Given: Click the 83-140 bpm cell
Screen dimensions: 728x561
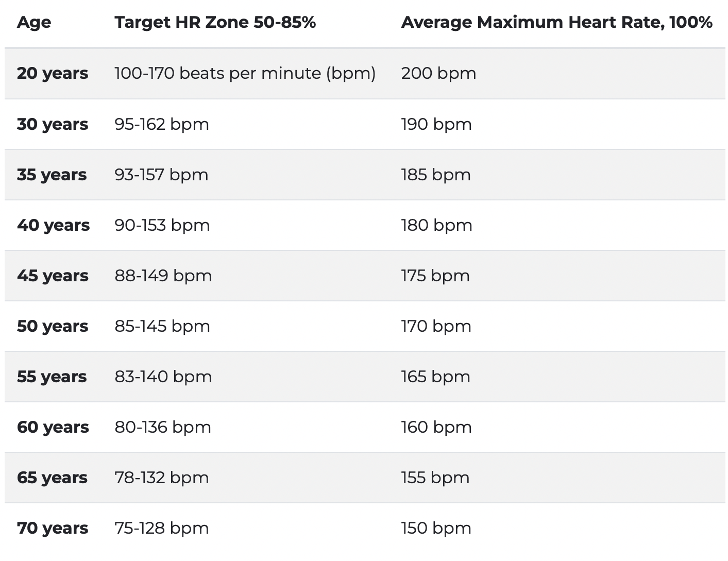Looking at the screenshot, I should point(163,377).
